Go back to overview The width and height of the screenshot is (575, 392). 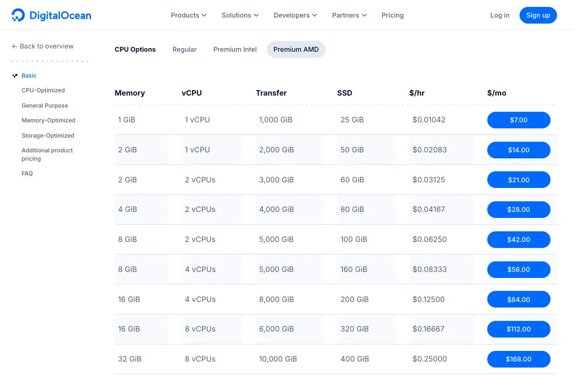point(42,46)
